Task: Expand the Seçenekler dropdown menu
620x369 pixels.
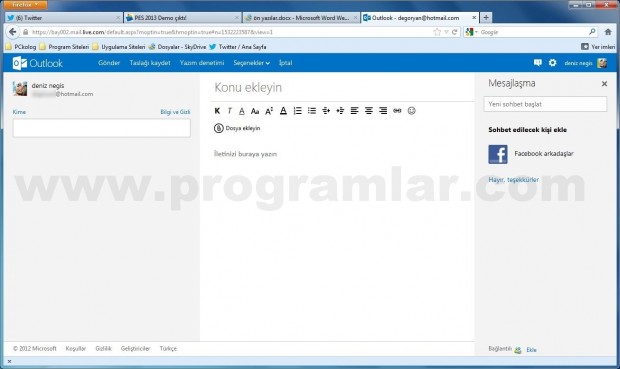Action: pos(251,63)
